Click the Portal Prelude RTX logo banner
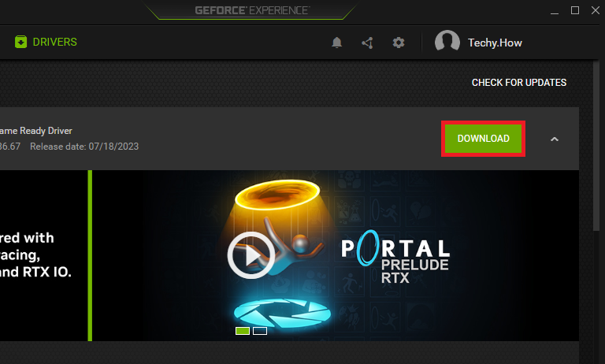The image size is (605, 364). (395, 257)
